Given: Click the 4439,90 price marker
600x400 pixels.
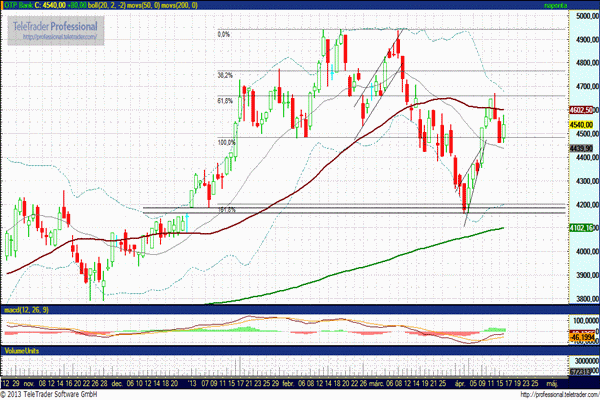Looking at the screenshot, I should [x=583, y=148].
